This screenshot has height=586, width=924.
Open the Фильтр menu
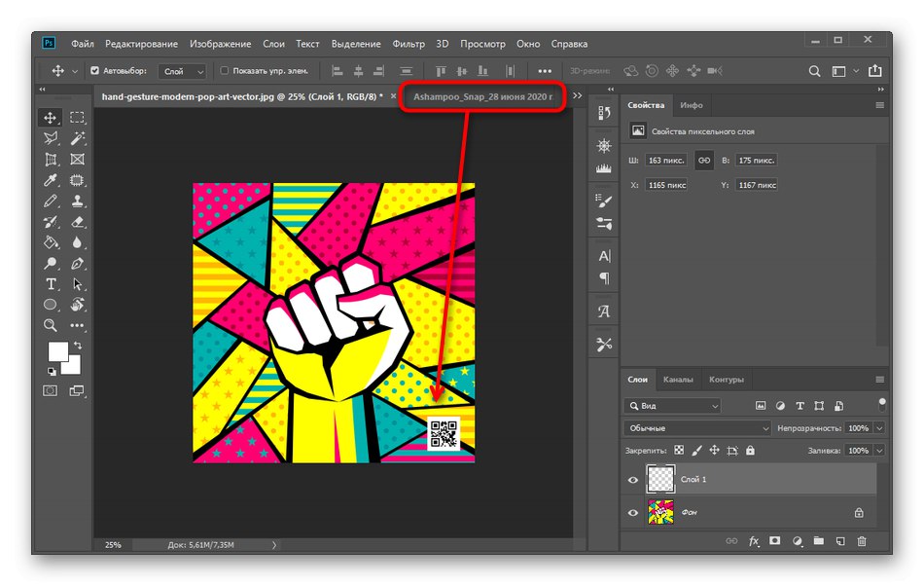409,43
